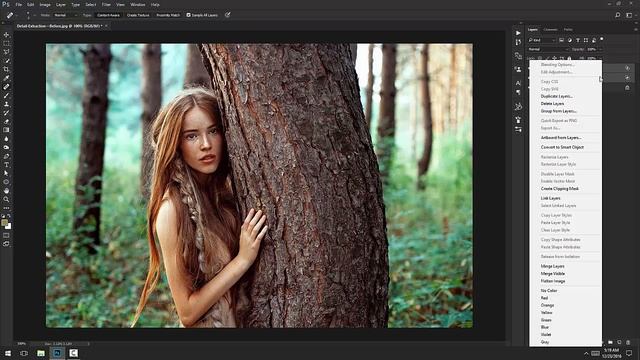Open the Photoshop search icon

click(618, 15)
